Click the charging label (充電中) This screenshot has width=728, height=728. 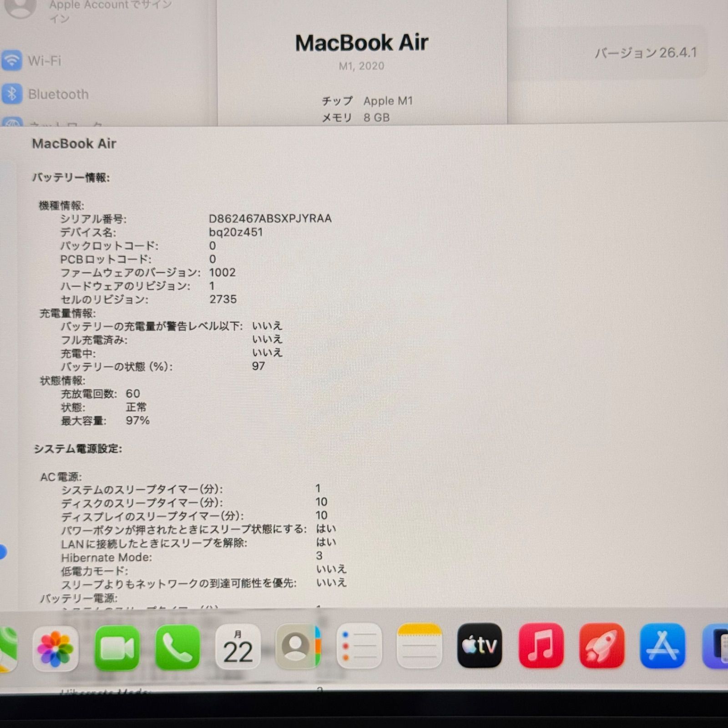(78, 354)
